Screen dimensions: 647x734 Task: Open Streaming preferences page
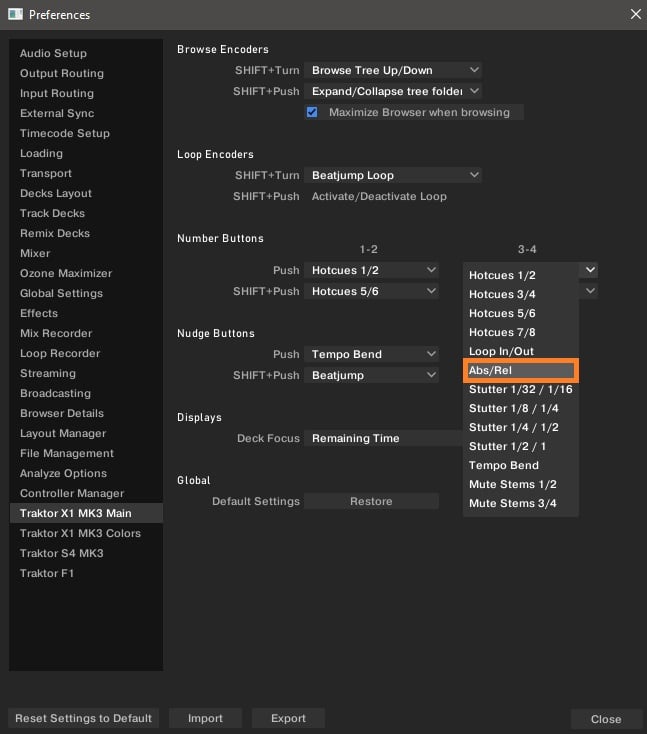pos(86,374)
